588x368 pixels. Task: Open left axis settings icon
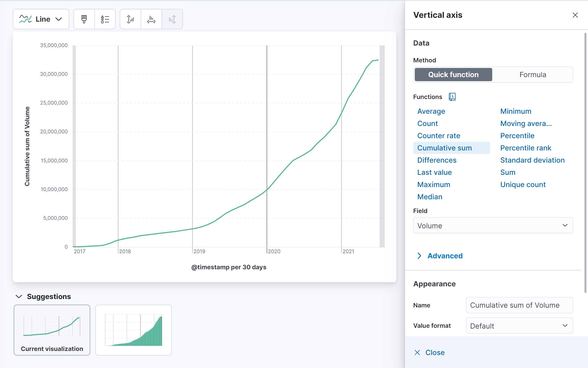pyautogui.click(x=130, y=19)
